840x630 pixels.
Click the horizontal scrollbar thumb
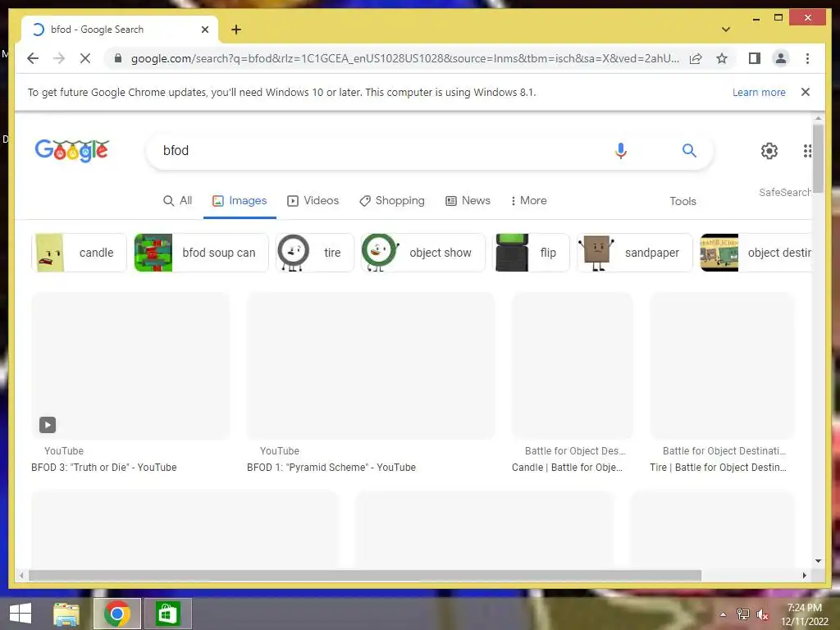pyautogui.click(x=365, y=575)
